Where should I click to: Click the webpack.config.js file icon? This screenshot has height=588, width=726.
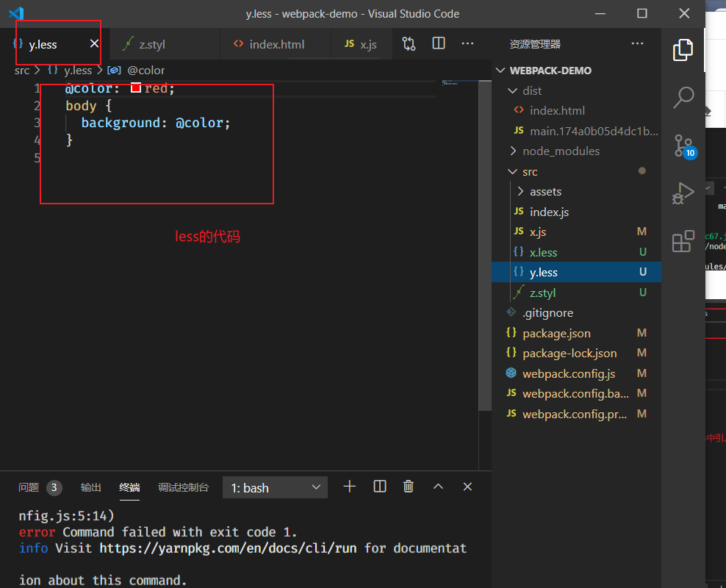(511, 373)
